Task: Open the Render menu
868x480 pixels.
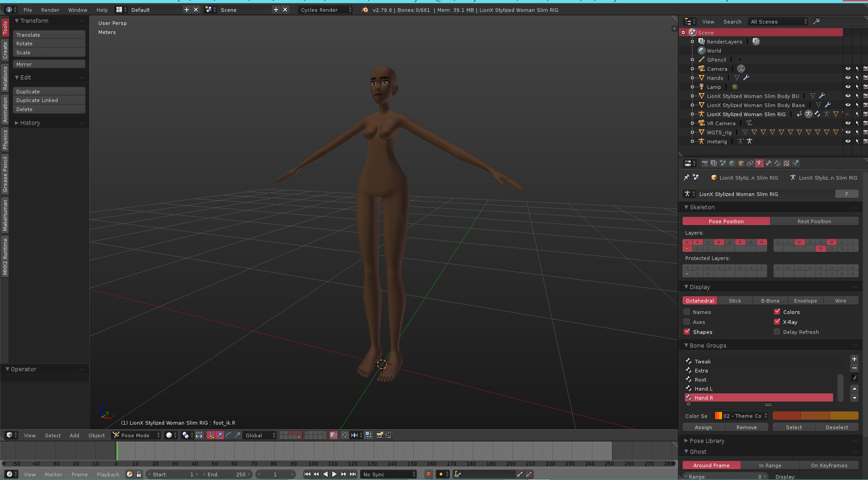Action: pyautogui.click(x=50, y=10)
